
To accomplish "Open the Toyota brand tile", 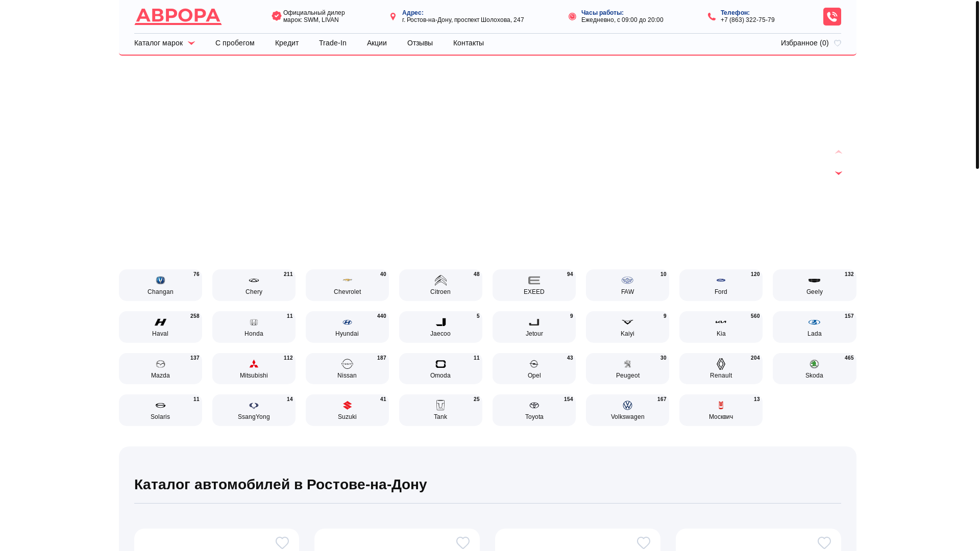I will pyautogui.click(x=534, y=410).
